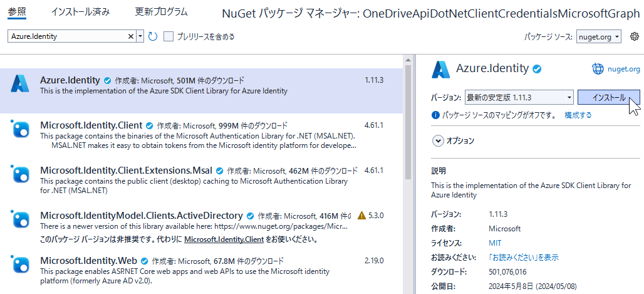Click verified badge beside Microsoft.Identity.Web
Screen dimensions: 644x294
click(x=144, y=261)
